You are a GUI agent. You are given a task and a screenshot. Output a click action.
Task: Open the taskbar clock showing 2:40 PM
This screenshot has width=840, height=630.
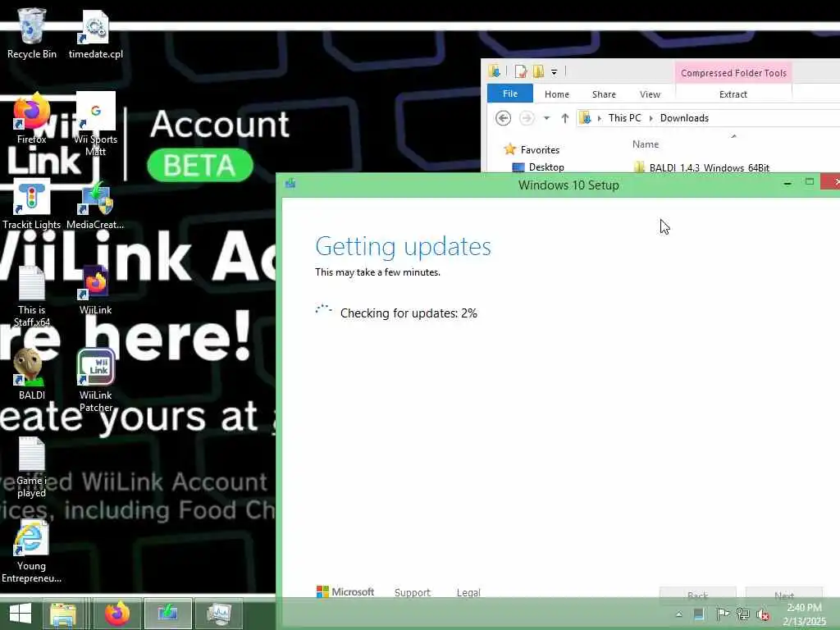pyautogui.click(x=804, y=614)
